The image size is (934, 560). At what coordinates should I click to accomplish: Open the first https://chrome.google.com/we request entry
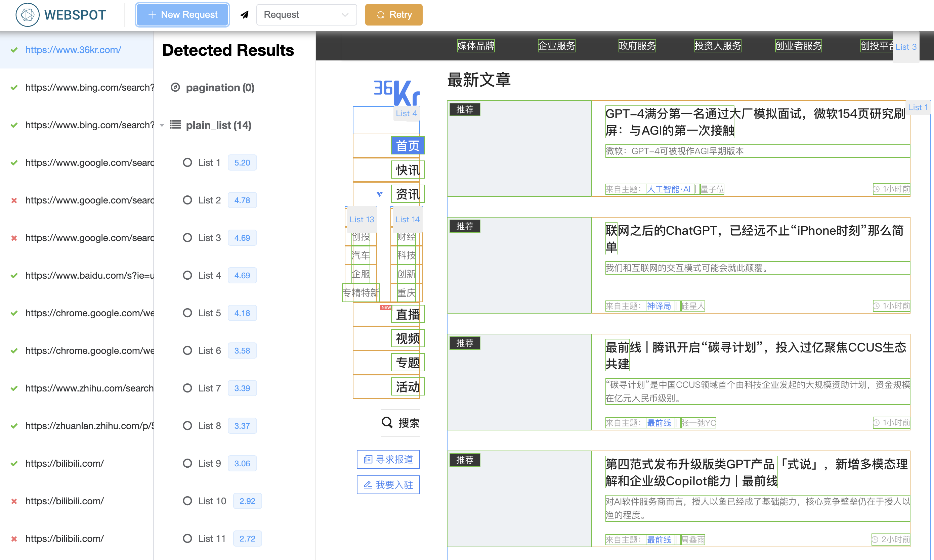pyautogui.click(x=77, y=313)
